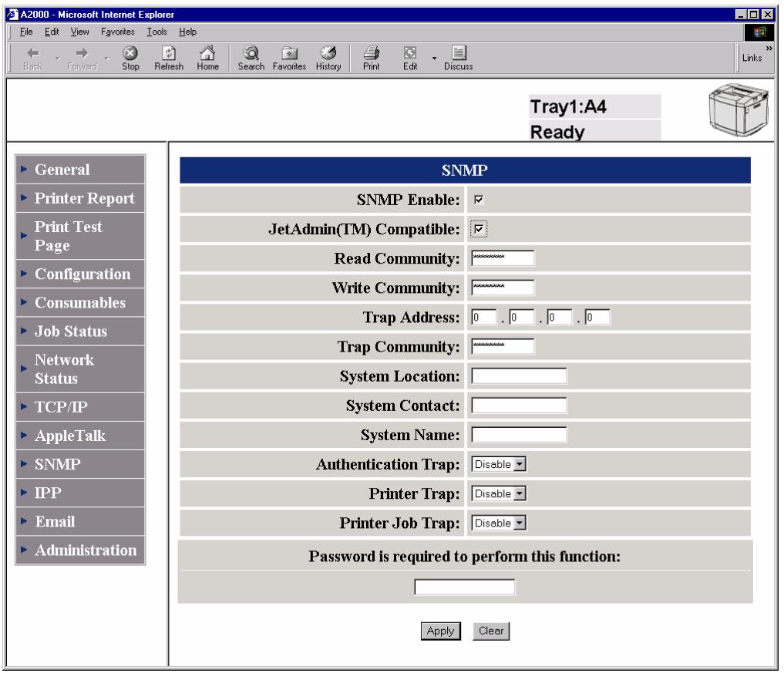Open the Email settings page
Viewport: 784px width, 673px height.
[80, 521]
